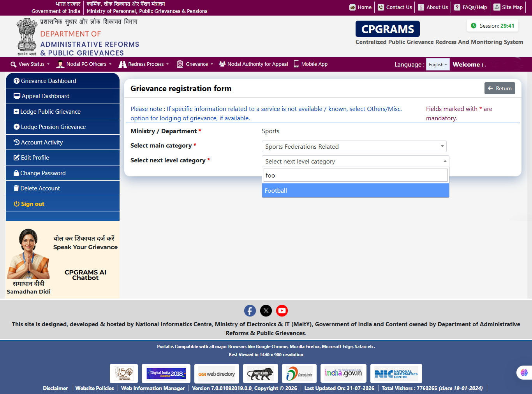
Task: Click the Ministry value 'Sports'
Action: point(271,131)
